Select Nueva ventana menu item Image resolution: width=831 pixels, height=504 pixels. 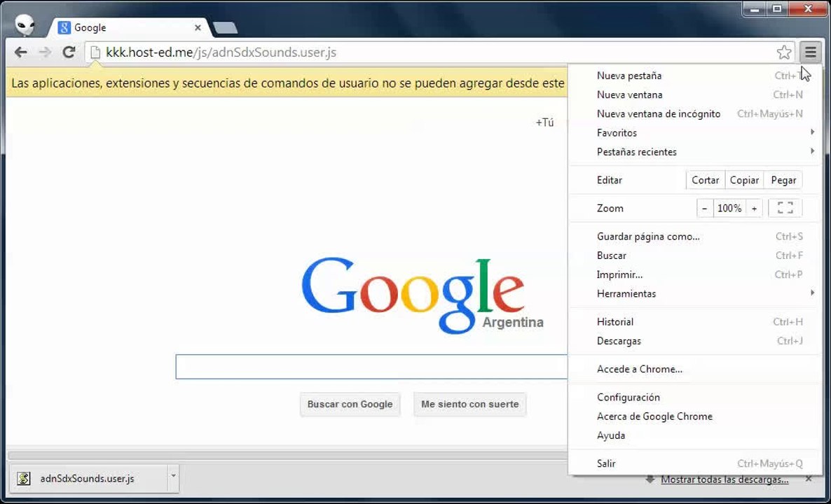click(695, 94)
